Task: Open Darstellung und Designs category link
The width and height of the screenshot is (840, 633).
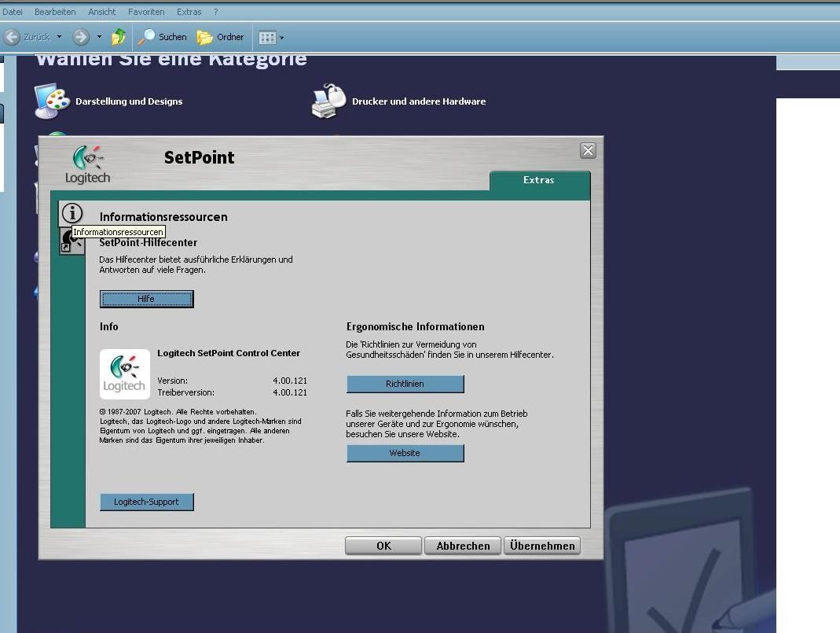Action: [129, 101]
